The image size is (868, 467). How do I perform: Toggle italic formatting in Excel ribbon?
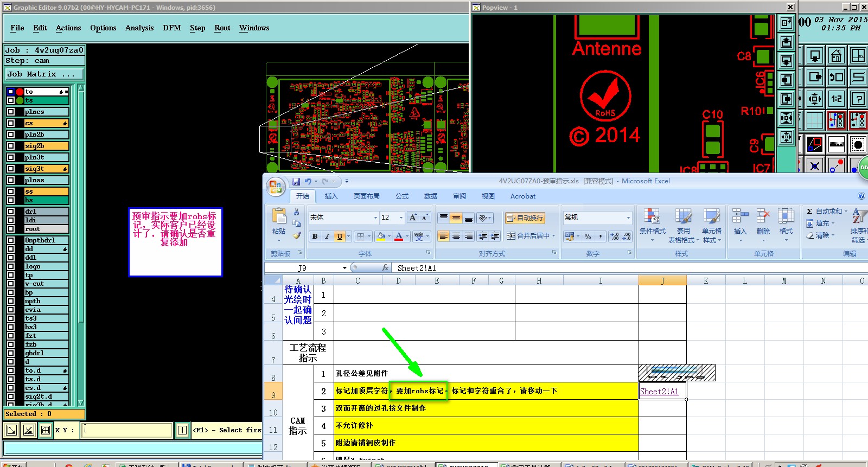coord(327,236)
